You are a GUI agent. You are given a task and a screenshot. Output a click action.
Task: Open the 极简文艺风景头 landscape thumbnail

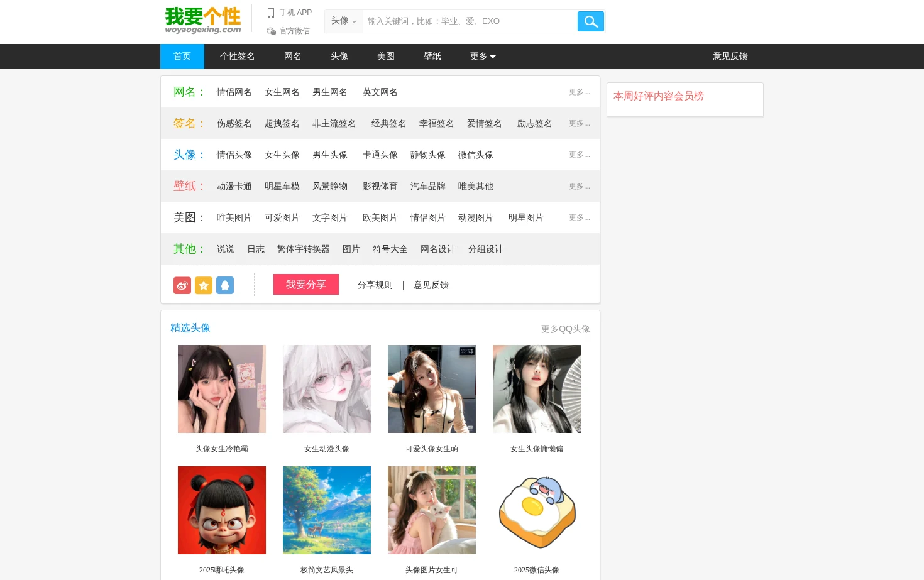[x=327, y=510]
